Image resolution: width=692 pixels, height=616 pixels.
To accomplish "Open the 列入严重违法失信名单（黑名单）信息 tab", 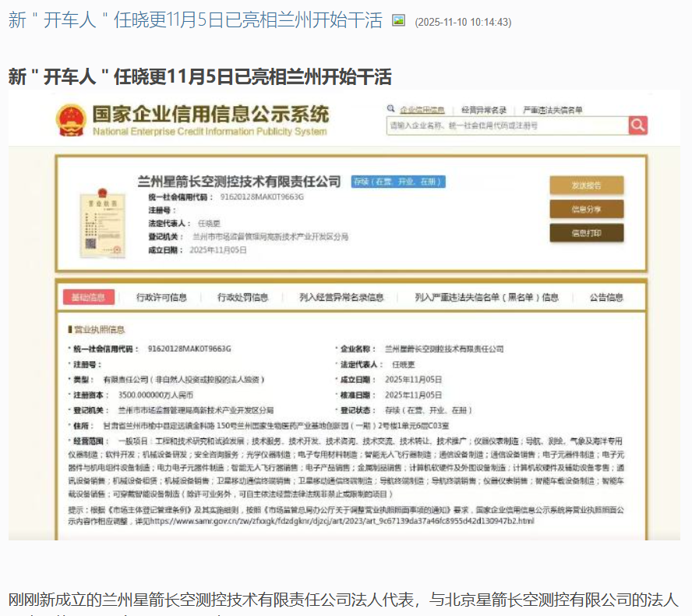I will coord(486,297).
